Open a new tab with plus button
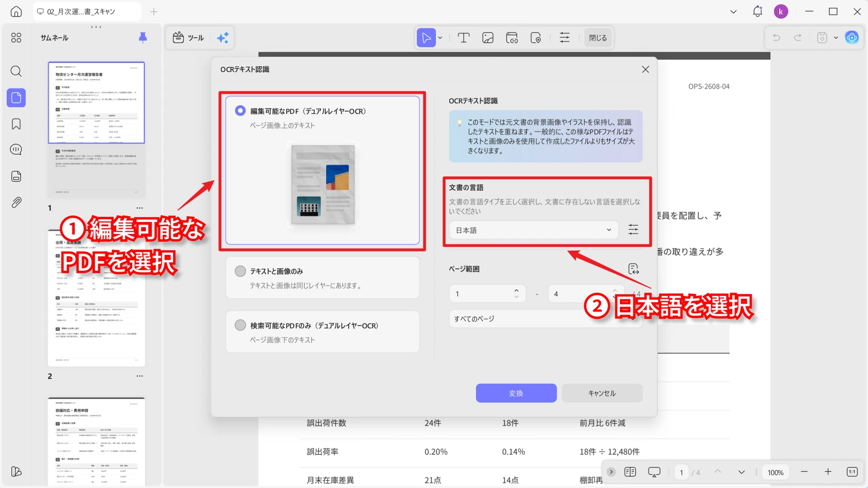This screenshot has height=488, width=868. pos(154,11)
